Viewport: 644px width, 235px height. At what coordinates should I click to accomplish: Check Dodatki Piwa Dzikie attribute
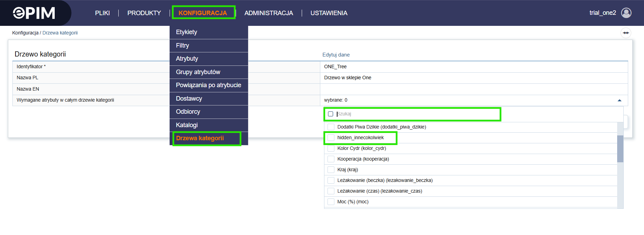click(331, 127)
